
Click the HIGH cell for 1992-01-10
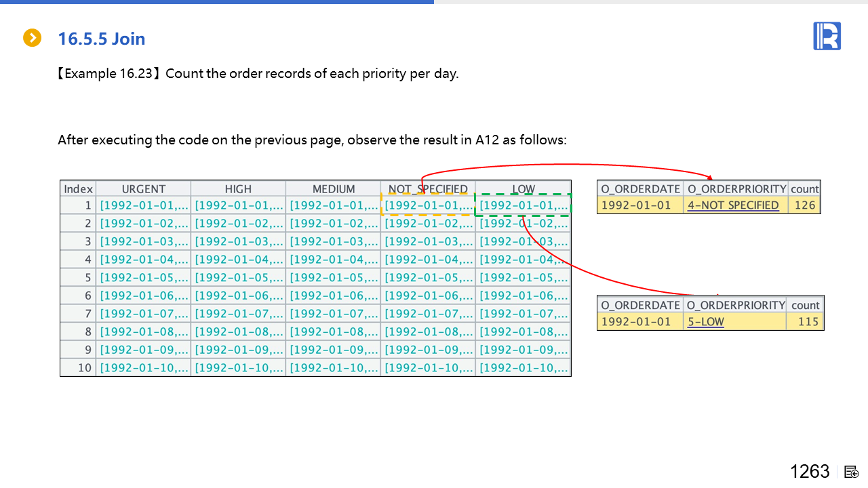pyautogui.click(x=238, y=368)
